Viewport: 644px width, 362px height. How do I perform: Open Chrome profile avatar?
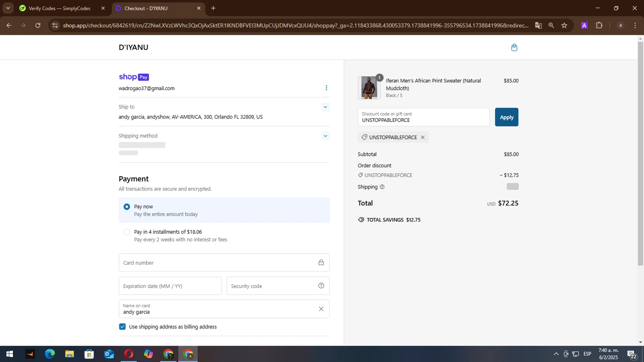[620, 25]
